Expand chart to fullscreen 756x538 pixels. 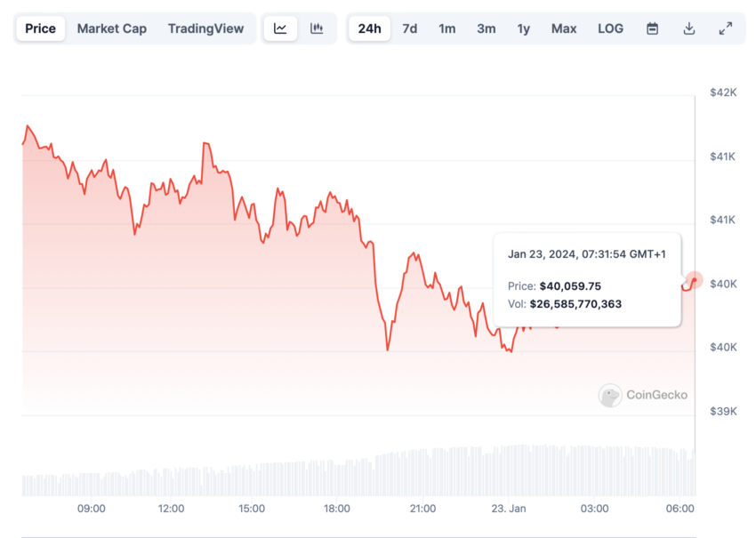[x=725, y=28]
